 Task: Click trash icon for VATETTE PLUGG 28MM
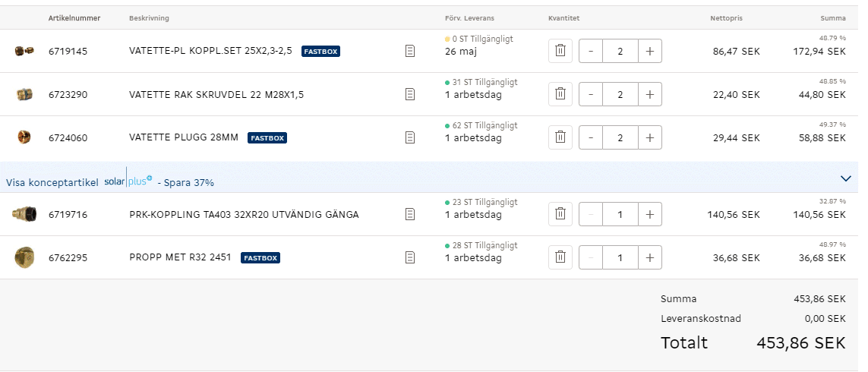pos(560,137)
